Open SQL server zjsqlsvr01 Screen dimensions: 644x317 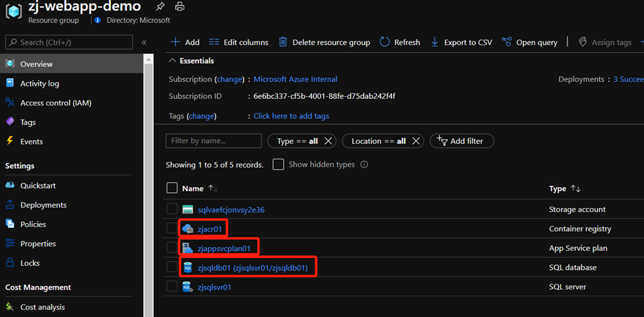pyautogui.click(x=214, y=287)
